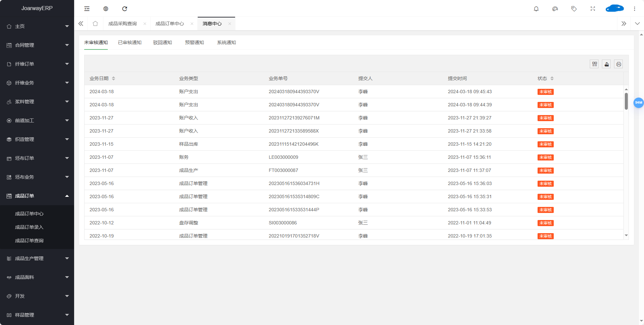Click 未审核 badge for LE003000009 row
Viewport: 644px width, 325px height.
pyautogui.click(x=546, y=157)
